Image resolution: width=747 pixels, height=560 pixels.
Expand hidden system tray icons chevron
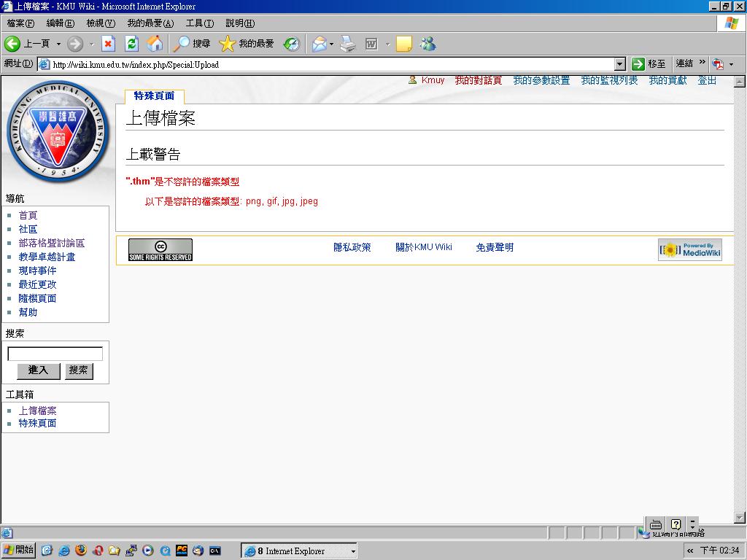[x=690, y=551]
